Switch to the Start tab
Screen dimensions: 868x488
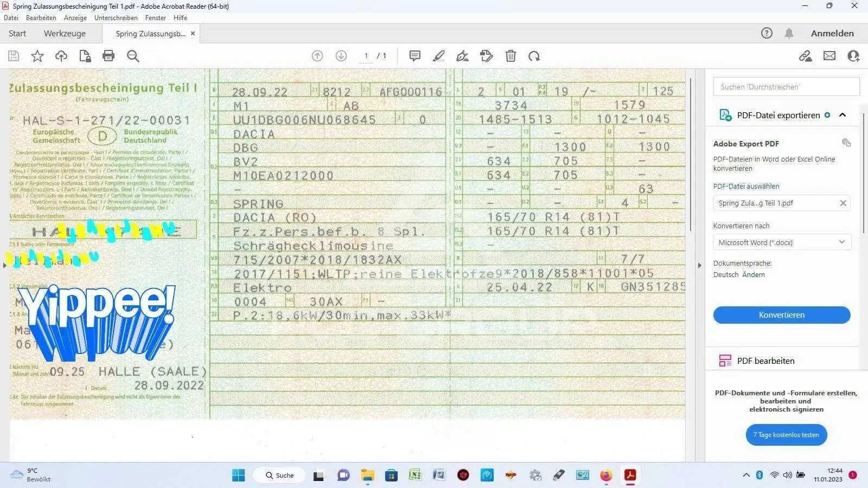coord(17,34)
